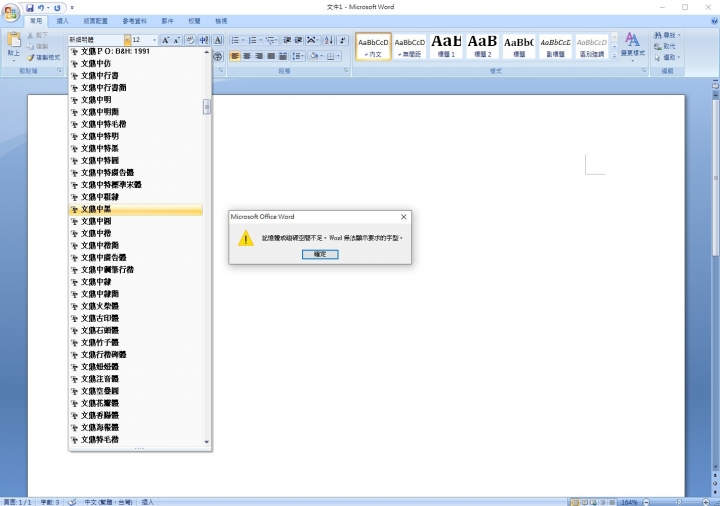The height and width of the screenshot is (506, 720).
Task: Select font 文鼎中仿 in list
Action: (135, 63)
